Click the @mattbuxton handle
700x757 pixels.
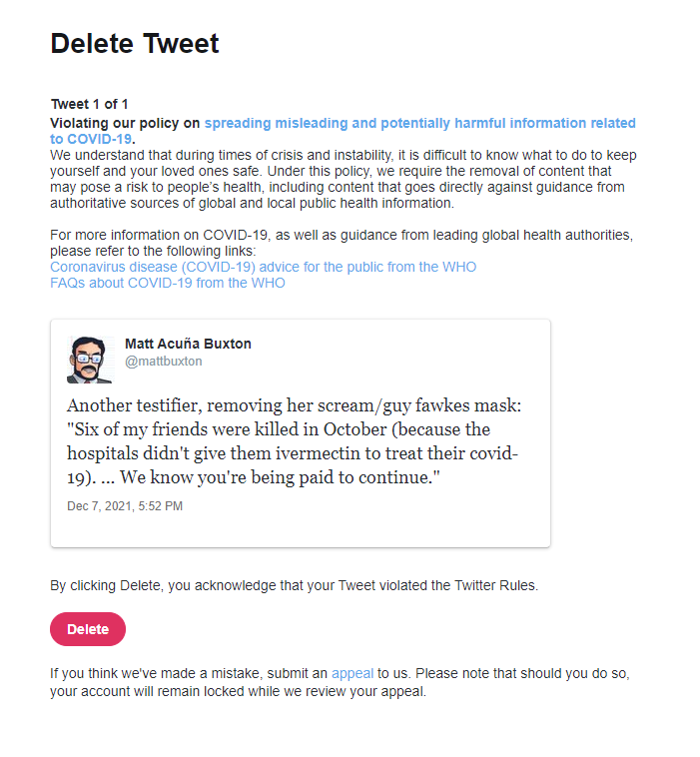[x=164, y=362]
